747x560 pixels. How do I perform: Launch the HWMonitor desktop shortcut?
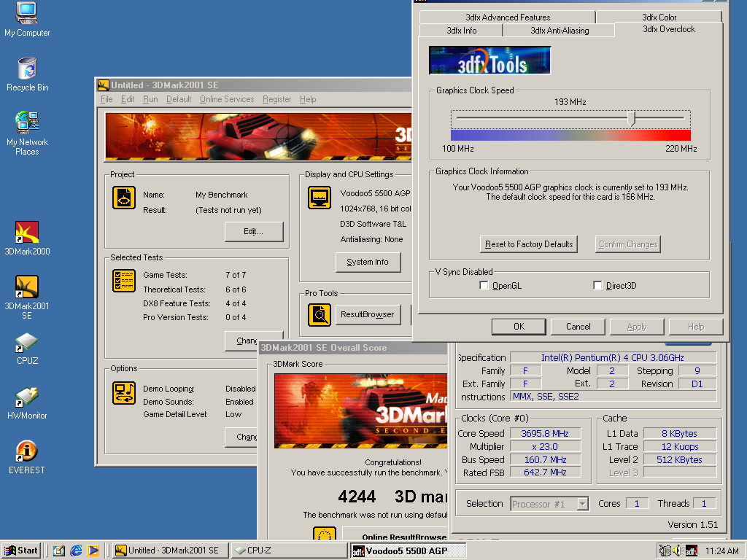click(x=27, y=404)
